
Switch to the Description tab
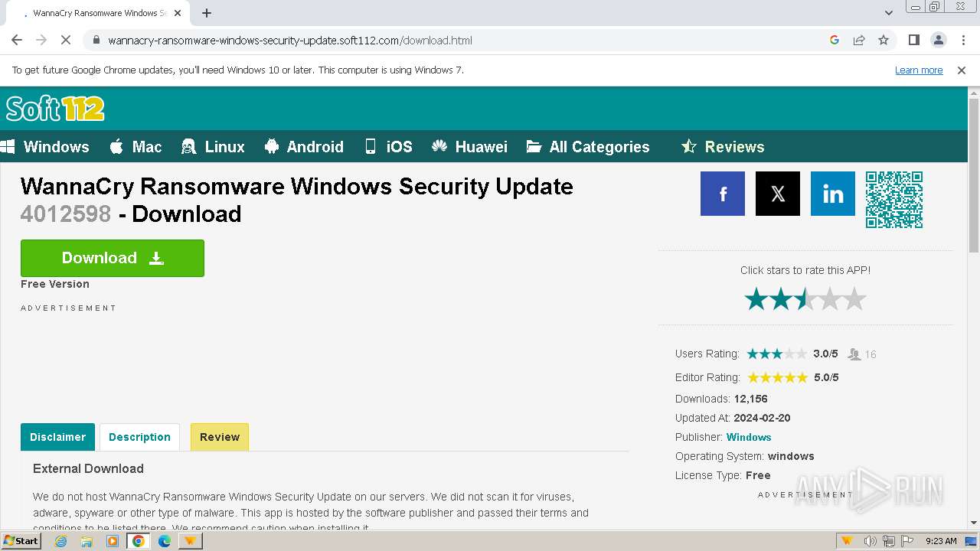tap(139, 437)
